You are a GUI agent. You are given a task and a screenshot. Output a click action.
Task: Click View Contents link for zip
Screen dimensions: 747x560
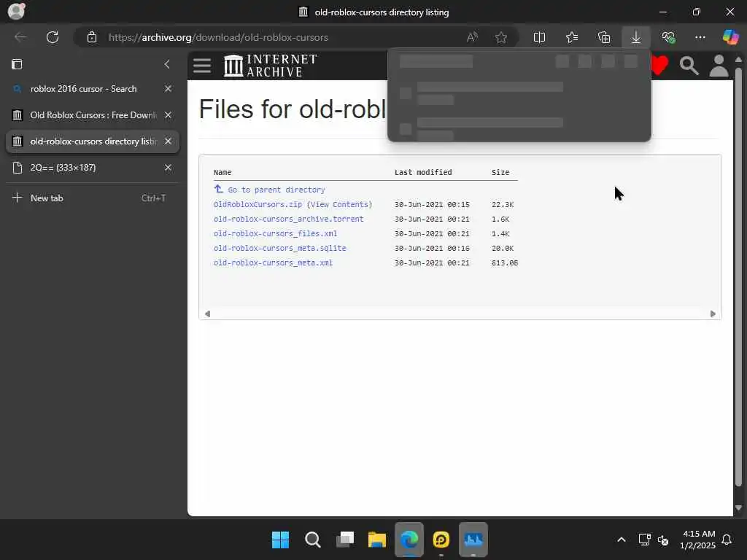tap(339, 204)
